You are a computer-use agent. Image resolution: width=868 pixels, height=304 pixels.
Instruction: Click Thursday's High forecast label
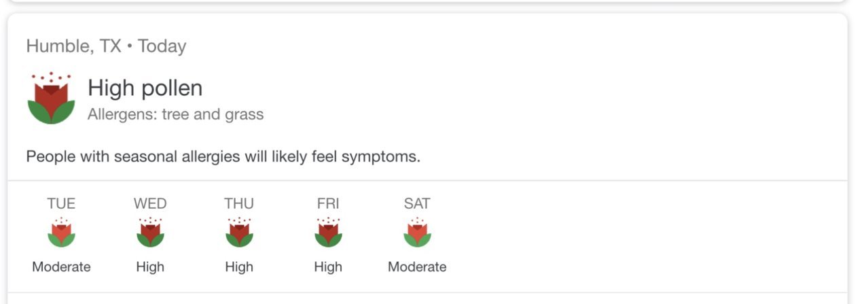(x=239, y=267)
